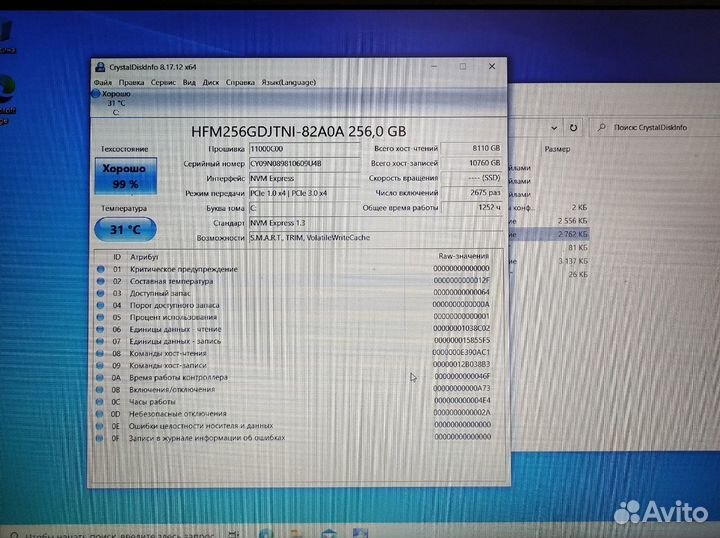Click the serial number field CY09N089810609U4B
720x538 pixels.
304,163
